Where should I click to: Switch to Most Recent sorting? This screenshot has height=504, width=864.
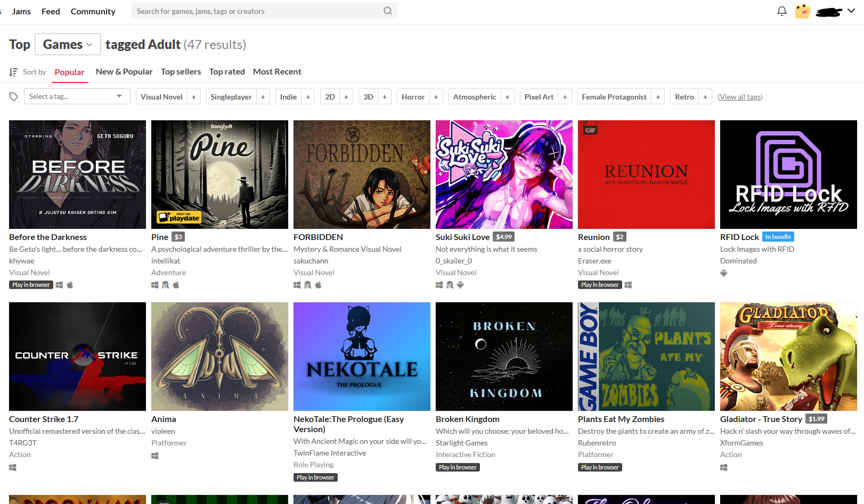(277, 71)
